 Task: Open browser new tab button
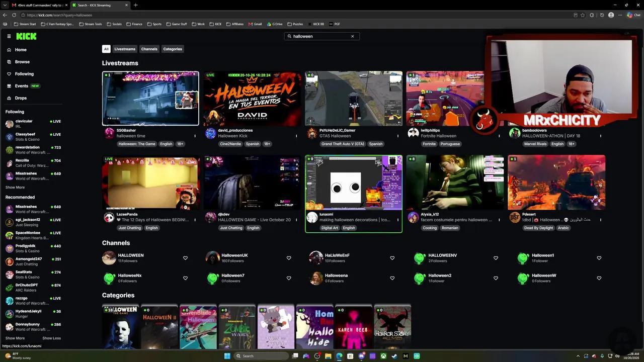point(135,5)
